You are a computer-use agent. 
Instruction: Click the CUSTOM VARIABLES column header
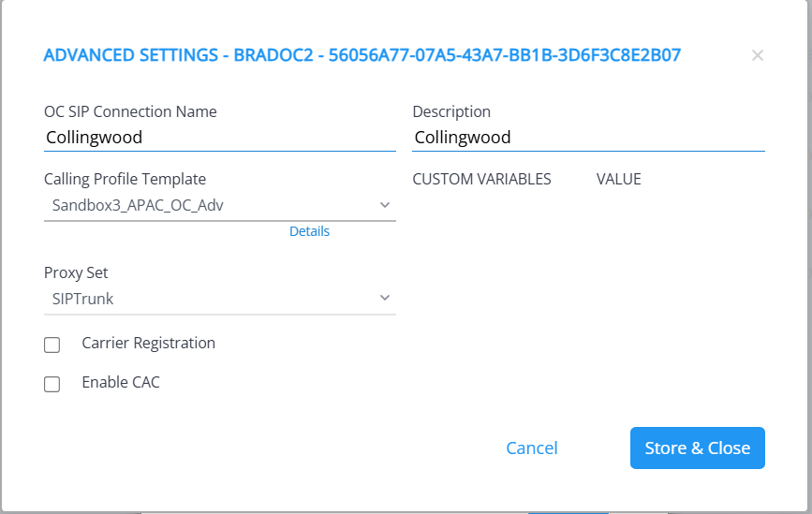(x=481, y=179)
